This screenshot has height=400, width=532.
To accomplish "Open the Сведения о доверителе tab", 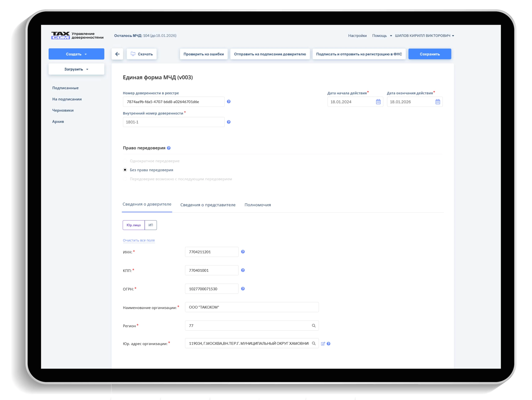I will (147, 204).
